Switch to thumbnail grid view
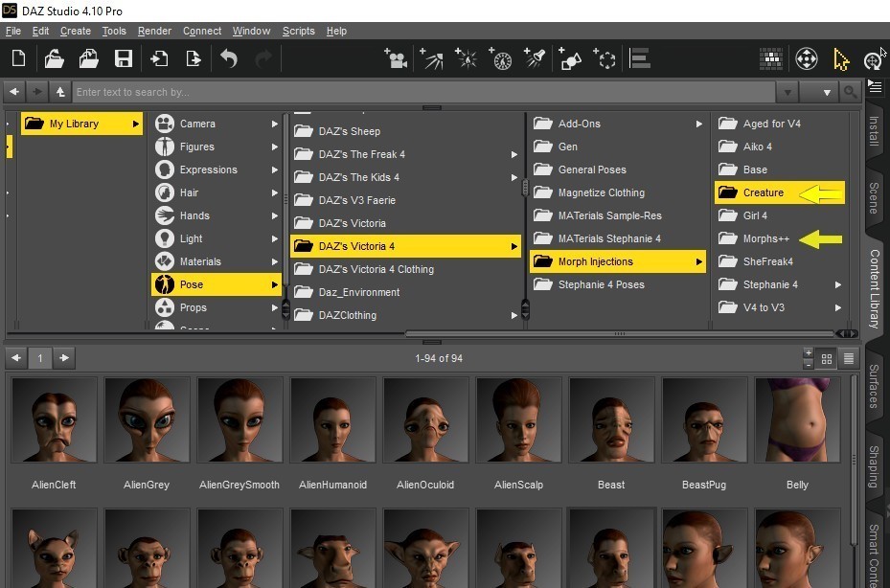This screenshot has height=588, width=890. coord(827,359)
